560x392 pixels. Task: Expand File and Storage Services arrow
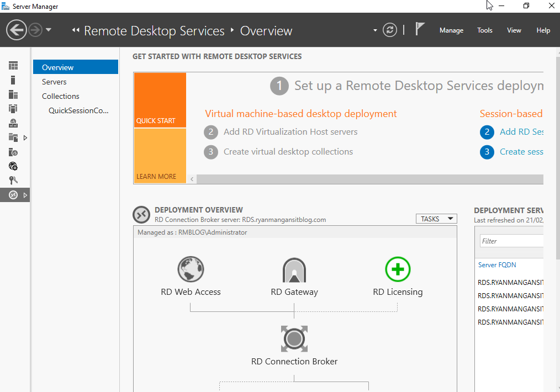click(25, 138)
